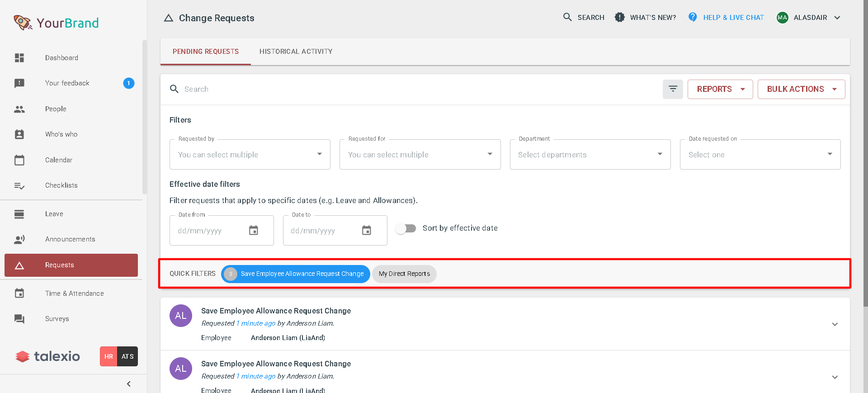
Task: Switch to HR mode
Action: point(108,356)
